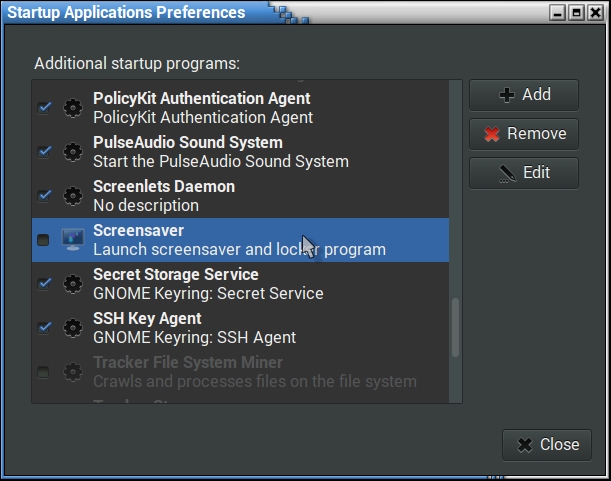611x481 pixels.
Task: Click the Screenlets Daemon gear icon
Action: coord(72,196)
